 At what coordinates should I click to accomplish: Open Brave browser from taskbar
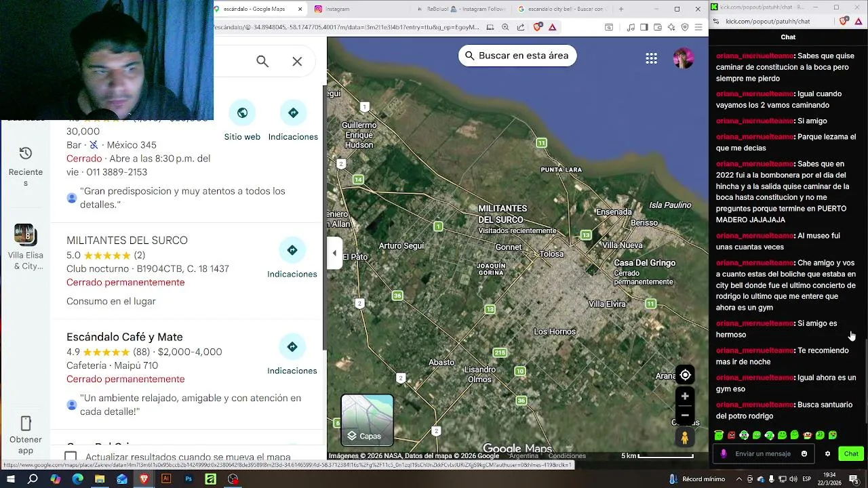coord(144,479)
